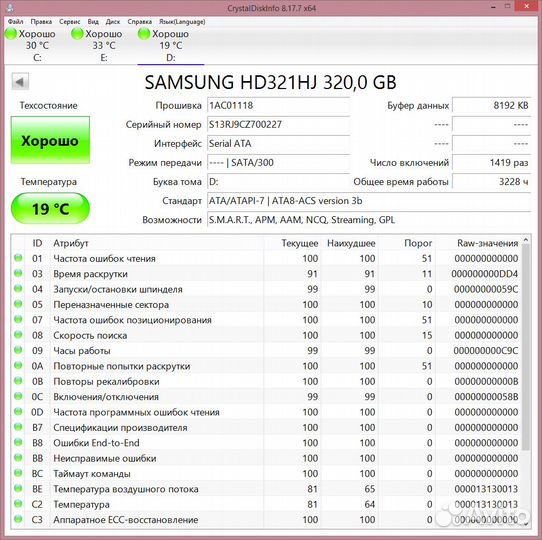Click the status dot for attribute C2

click(x=18, y=504)
